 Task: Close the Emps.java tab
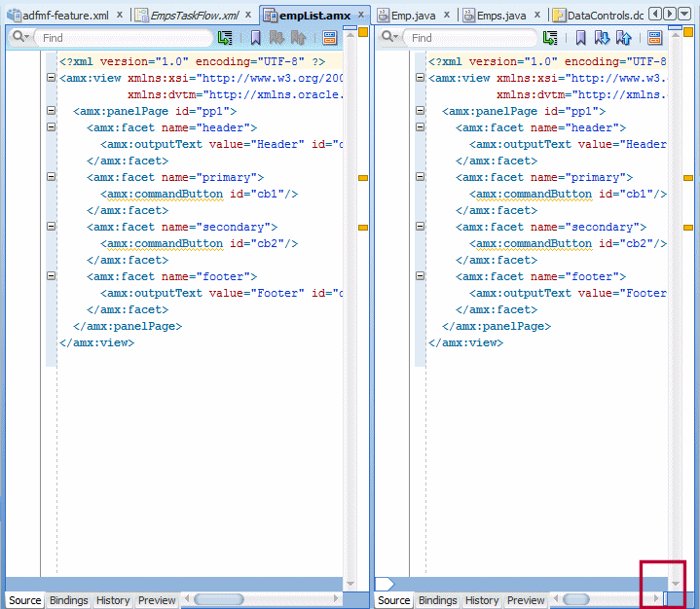pyautogui.click(x=537, y=15)
